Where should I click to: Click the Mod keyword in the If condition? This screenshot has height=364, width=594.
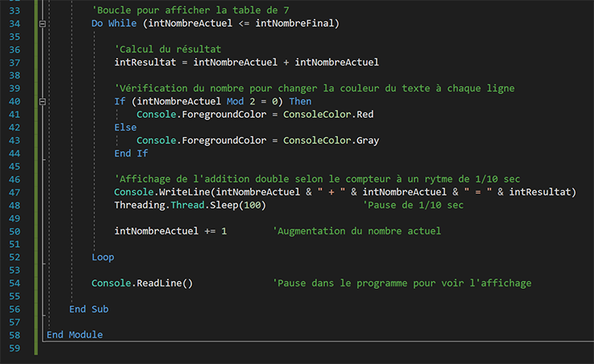(235, 101)
